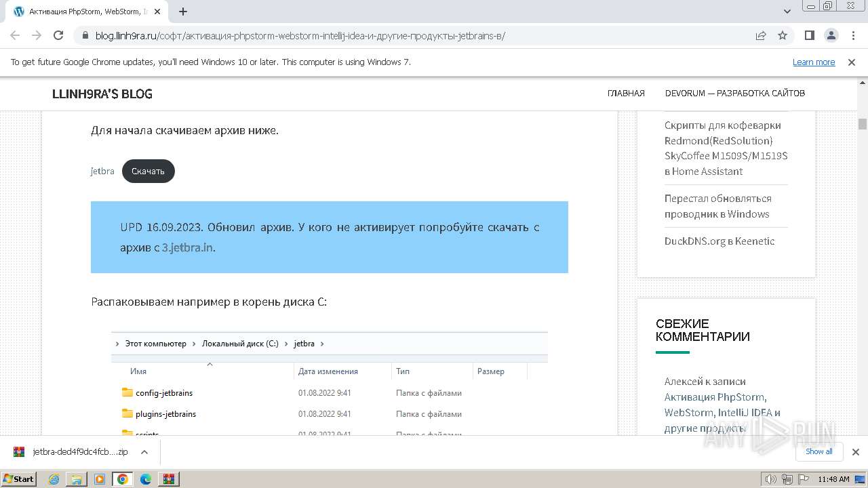Bookmark this page with star icon
Viewport: 868px width, 488px height.
click(x=783, y=35)
